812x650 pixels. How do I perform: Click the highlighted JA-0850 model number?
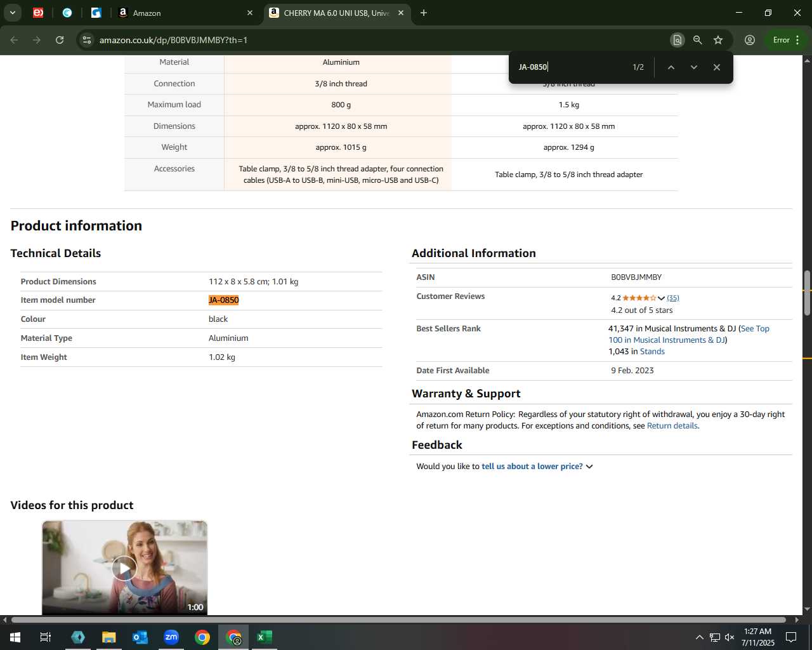tap(223, 300)
